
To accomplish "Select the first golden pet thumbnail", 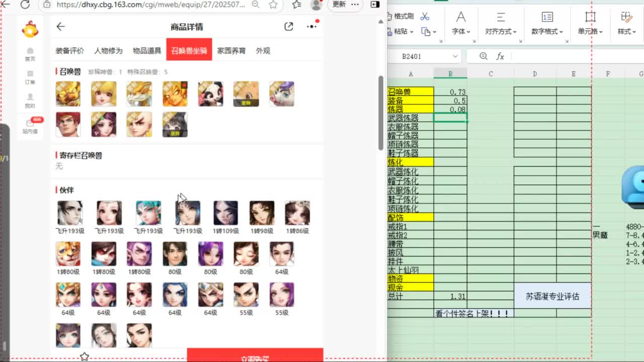I will tap(68, 94).
